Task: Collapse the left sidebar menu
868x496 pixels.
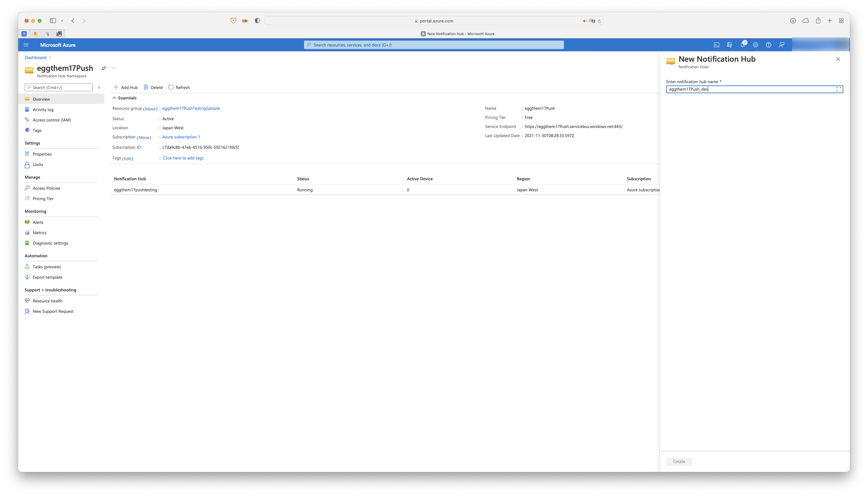Action: click(99, 88)
